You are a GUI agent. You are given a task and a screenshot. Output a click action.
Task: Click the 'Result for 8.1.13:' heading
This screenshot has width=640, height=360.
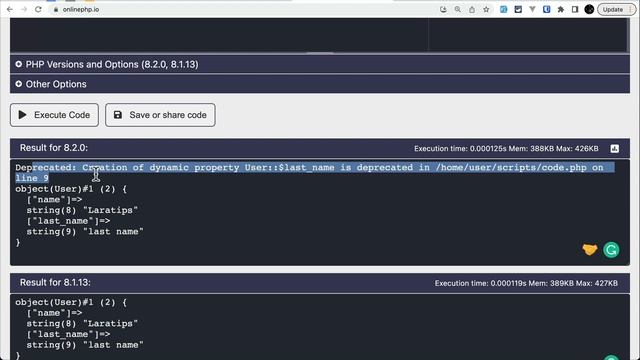[x=55, y=282]
